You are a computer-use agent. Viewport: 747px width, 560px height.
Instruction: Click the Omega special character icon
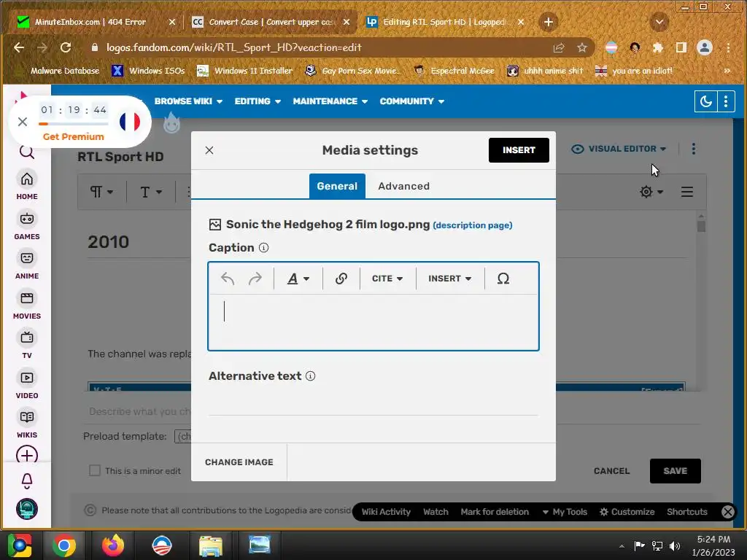pyautogui.click(x=503, y=279)
